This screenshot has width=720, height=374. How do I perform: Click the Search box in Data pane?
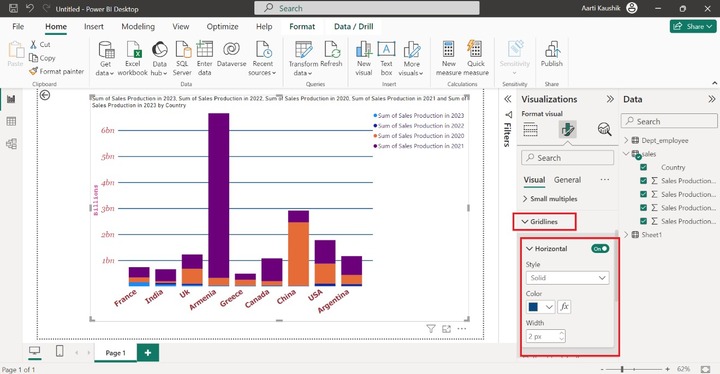click(x=669, y=121)
